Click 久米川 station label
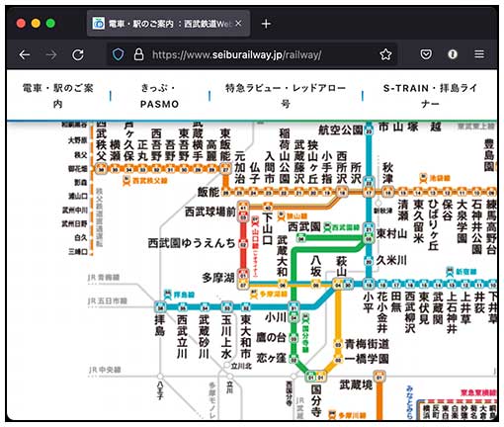This screenshot has width=504, height=427. [x=391, y=260]
